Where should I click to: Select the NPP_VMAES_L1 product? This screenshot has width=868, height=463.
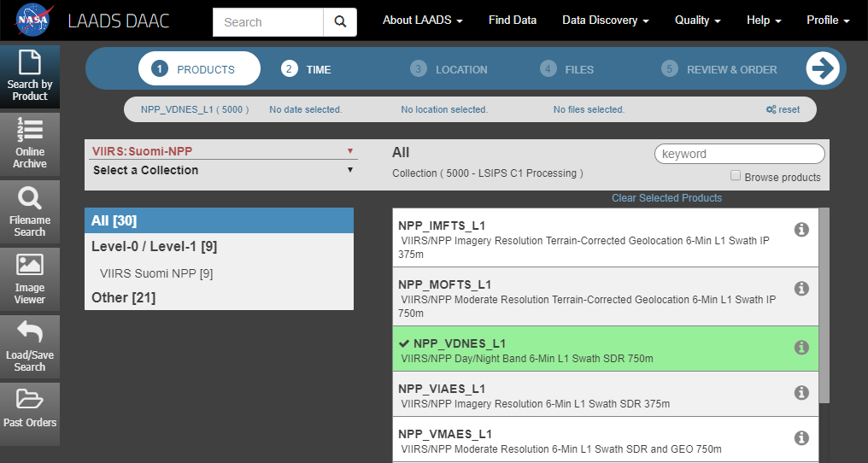click(606, 440)
